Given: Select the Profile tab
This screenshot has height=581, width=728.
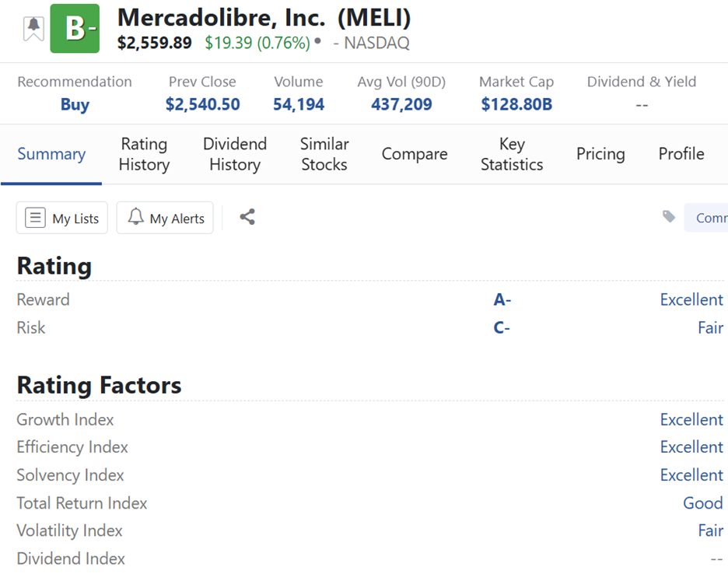Looking at the screenshot, I should [681, 154].
